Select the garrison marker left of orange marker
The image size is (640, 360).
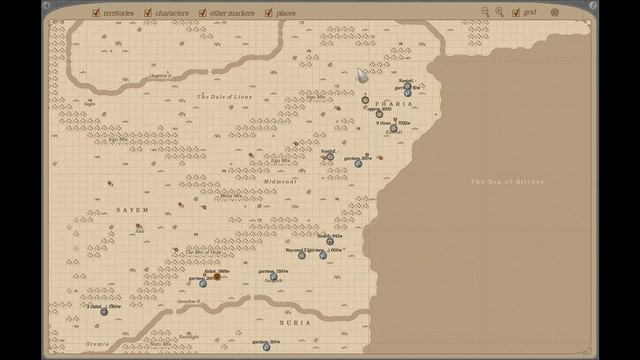coord(203,283)
